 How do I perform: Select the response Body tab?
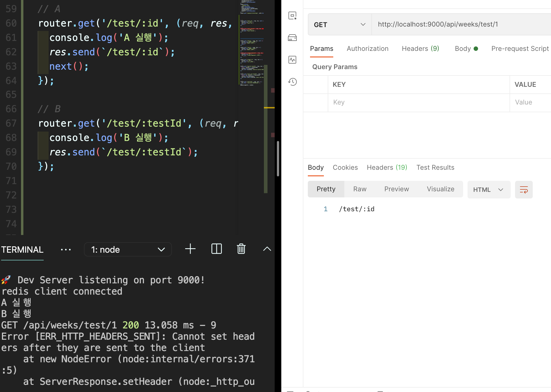[316, 168]
